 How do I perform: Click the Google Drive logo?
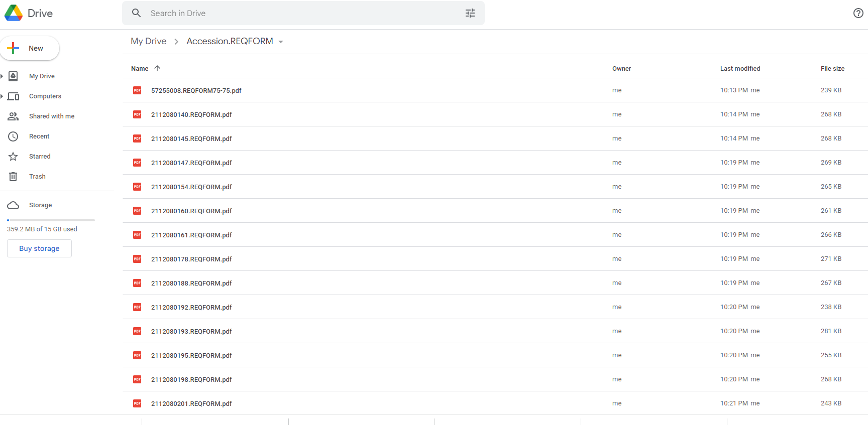pos(14,13)
